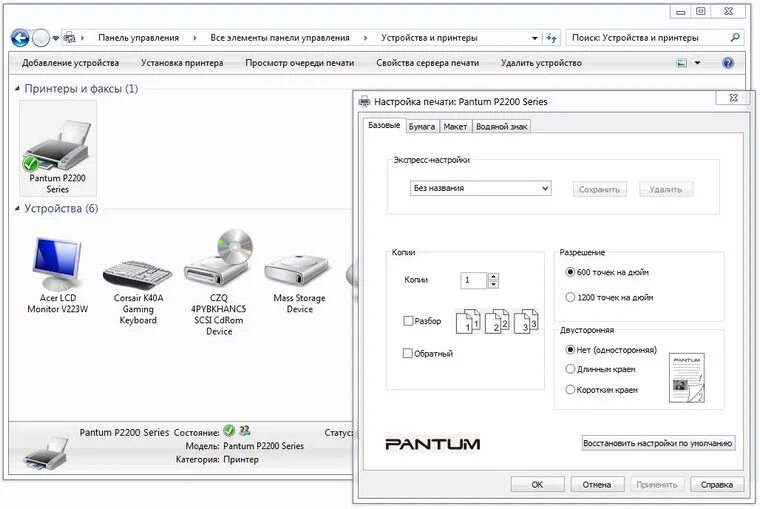
Task: Open recent pages dropdown arrow near back button
Action: [x=56, y=38]
